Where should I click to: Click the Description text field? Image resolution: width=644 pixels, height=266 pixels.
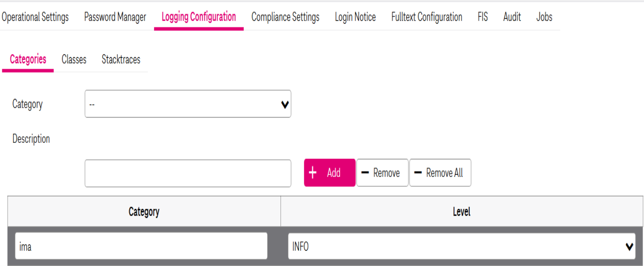188,174
